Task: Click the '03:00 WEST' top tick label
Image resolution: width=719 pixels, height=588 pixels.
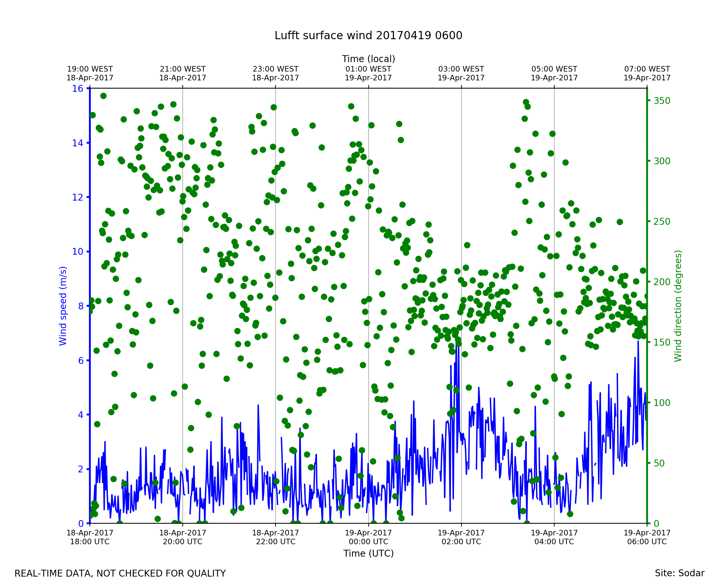Action: [461, 69]
